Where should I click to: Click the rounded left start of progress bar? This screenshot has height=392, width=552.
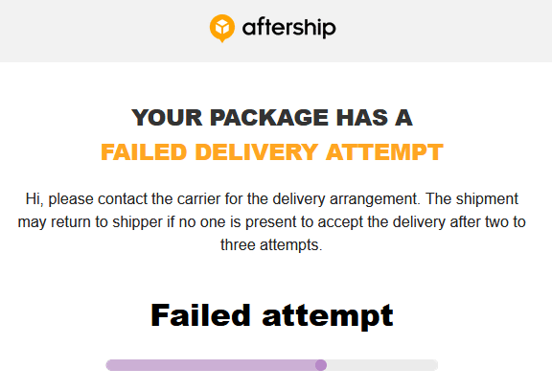point(110,365)
